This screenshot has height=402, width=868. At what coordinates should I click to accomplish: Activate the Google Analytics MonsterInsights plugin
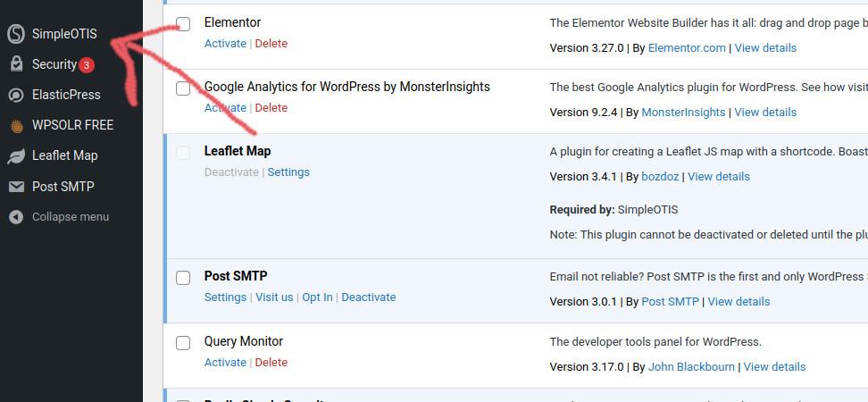click(x=225, y=108)
